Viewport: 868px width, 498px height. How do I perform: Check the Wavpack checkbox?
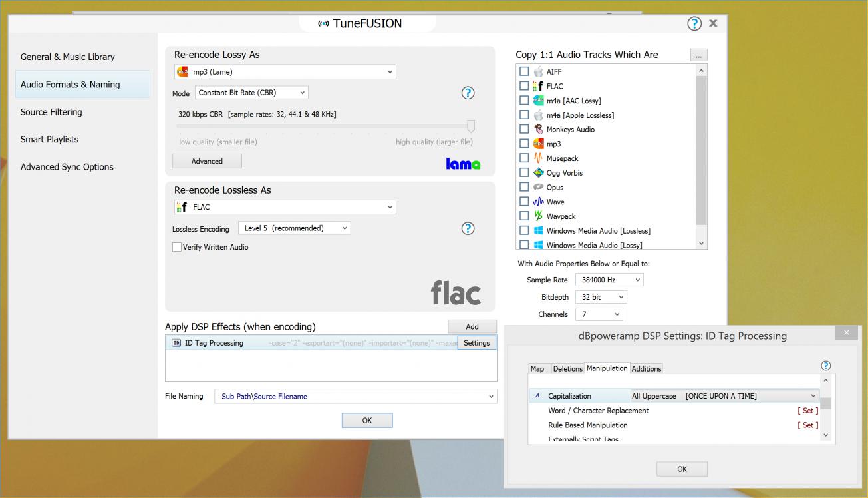click(x=524, y=216)
